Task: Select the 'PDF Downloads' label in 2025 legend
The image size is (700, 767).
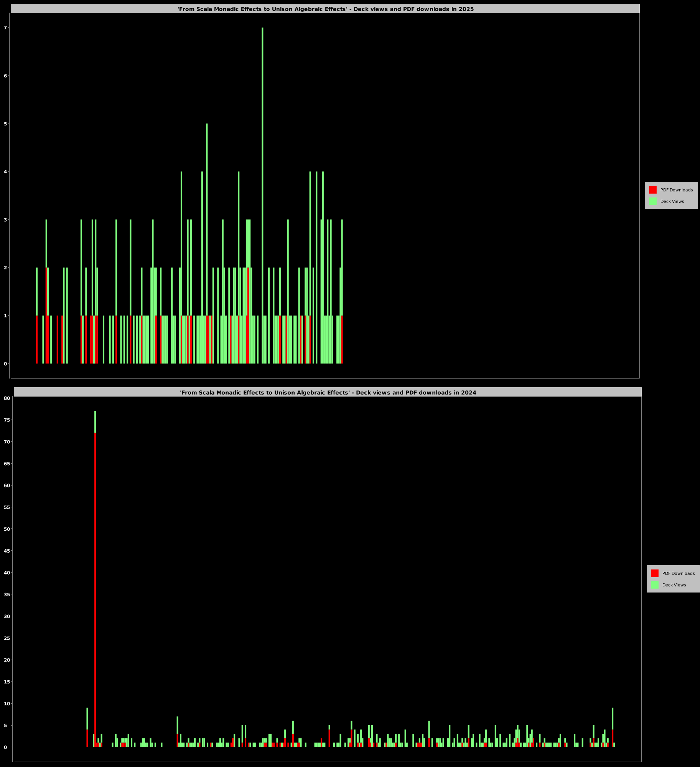Action: 676,190
